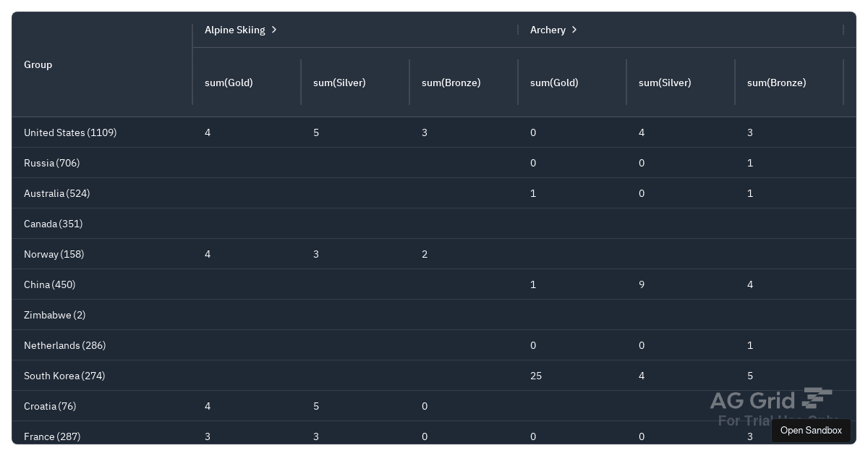Sort by Alpine Skiing sum(Gold) header
Screen dimensions: 868x456
pos(247,83)
